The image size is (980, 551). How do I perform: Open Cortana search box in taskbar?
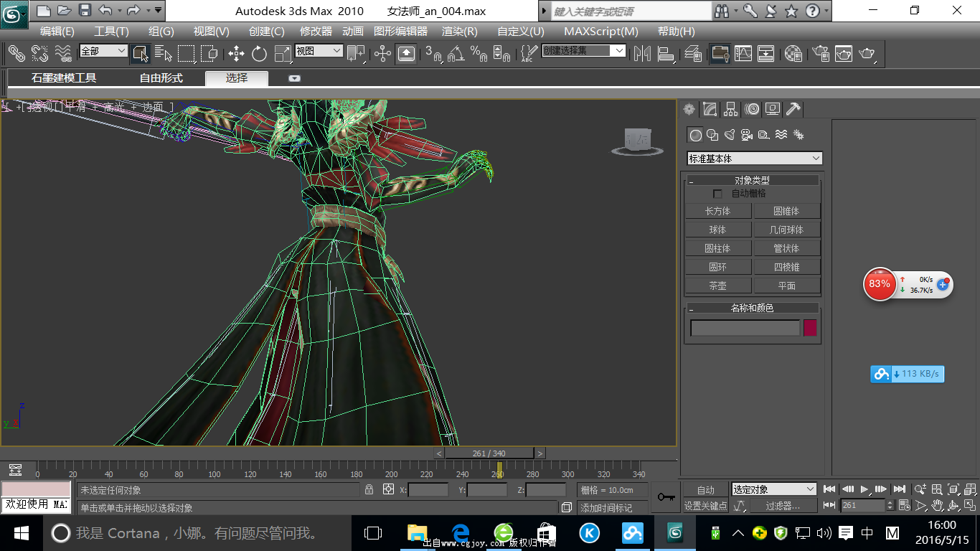[197, 533]
